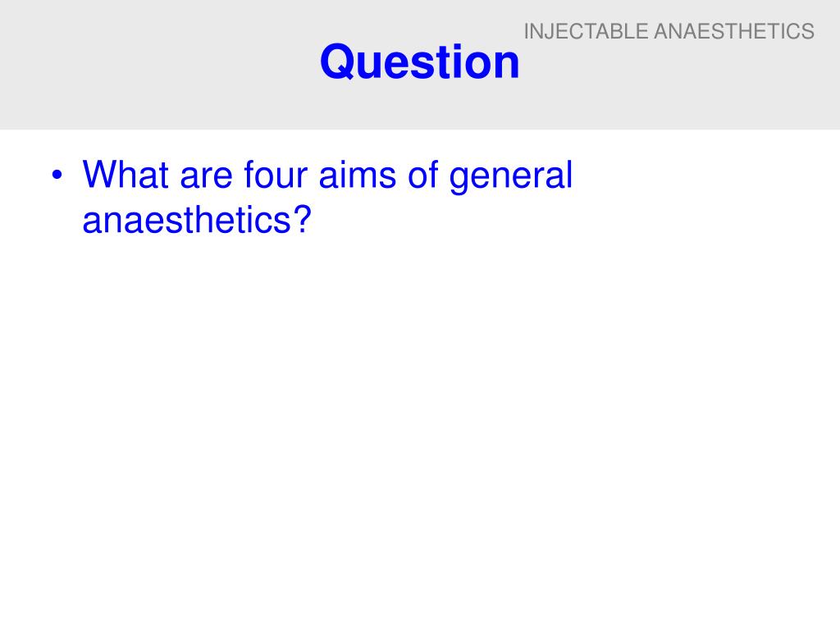Click the question mark ending the bullet
This screenshot has width=840, height=630.
pos(302,219)
